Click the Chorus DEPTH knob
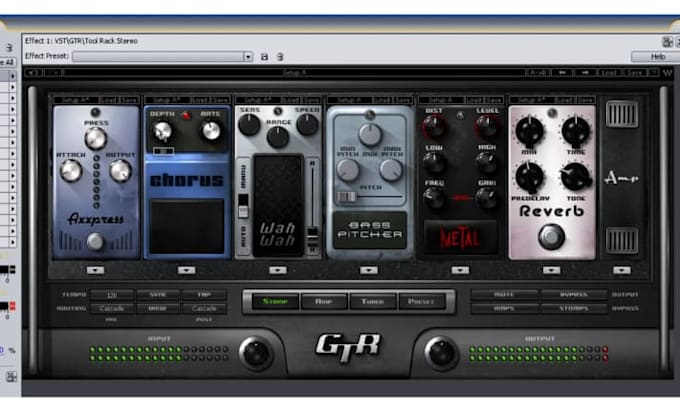 163,131
